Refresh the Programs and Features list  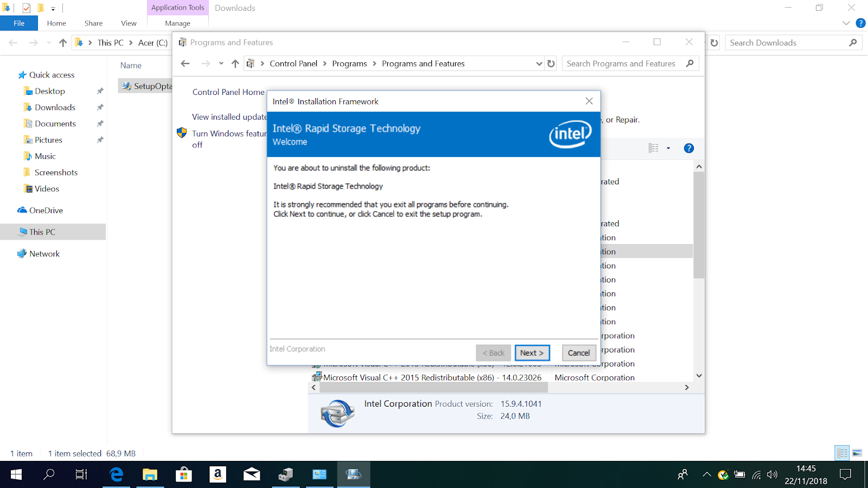coord(551,63)
